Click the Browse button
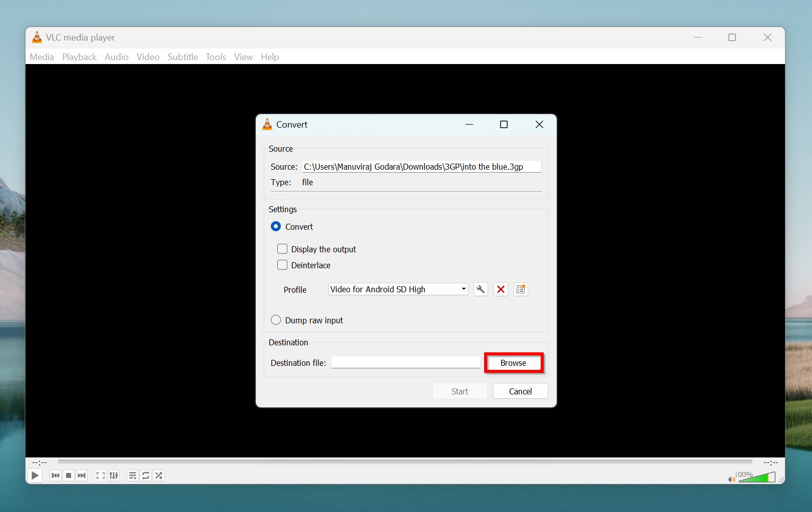 pos(513,363)
